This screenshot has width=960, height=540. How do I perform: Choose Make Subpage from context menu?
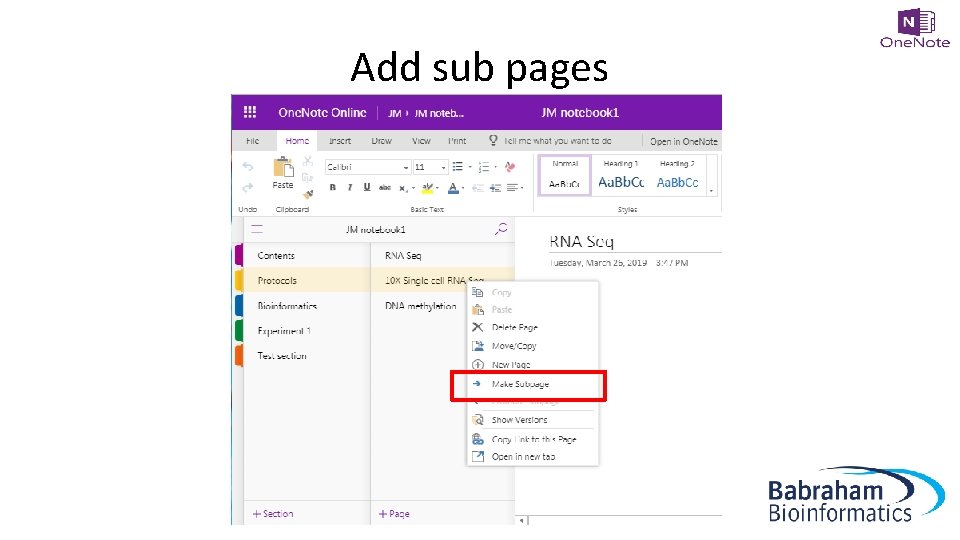pyautogui.click(x=533, y=384)
